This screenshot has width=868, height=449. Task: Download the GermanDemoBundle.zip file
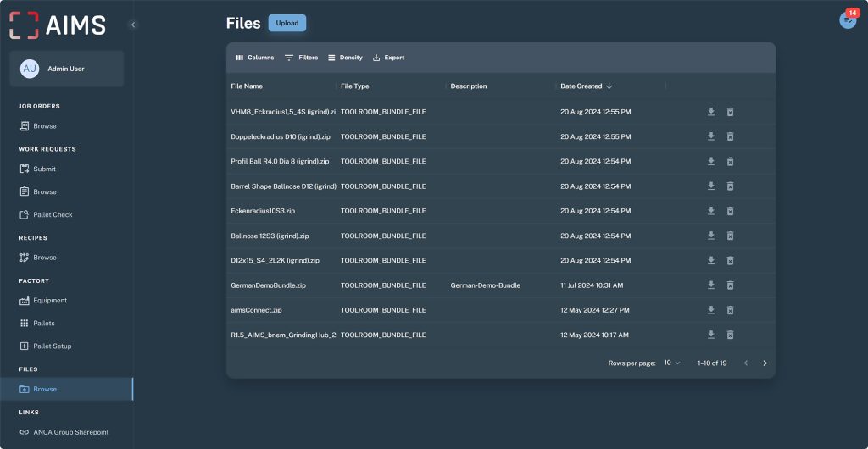(711, 285)
